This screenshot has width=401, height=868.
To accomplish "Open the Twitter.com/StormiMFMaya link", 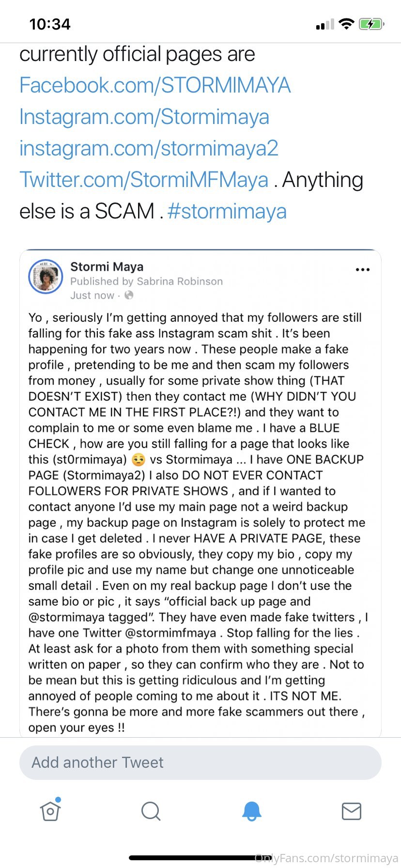I will pos(143,180).
